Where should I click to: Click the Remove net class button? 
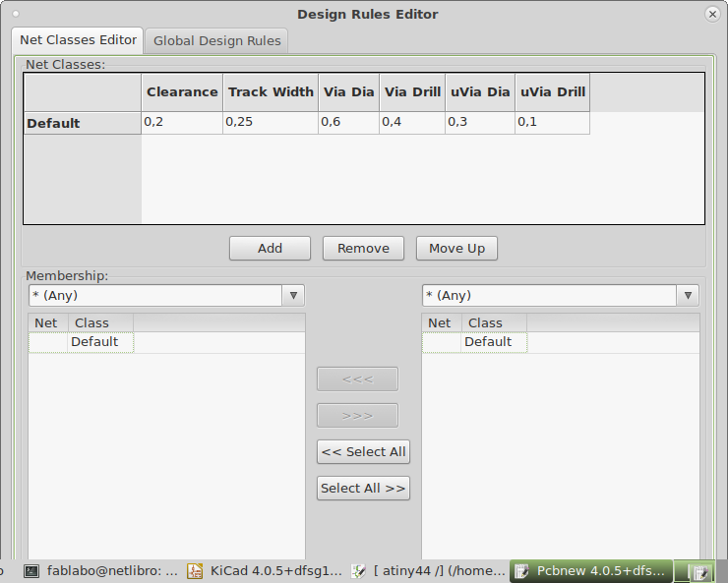pos(363,248)
